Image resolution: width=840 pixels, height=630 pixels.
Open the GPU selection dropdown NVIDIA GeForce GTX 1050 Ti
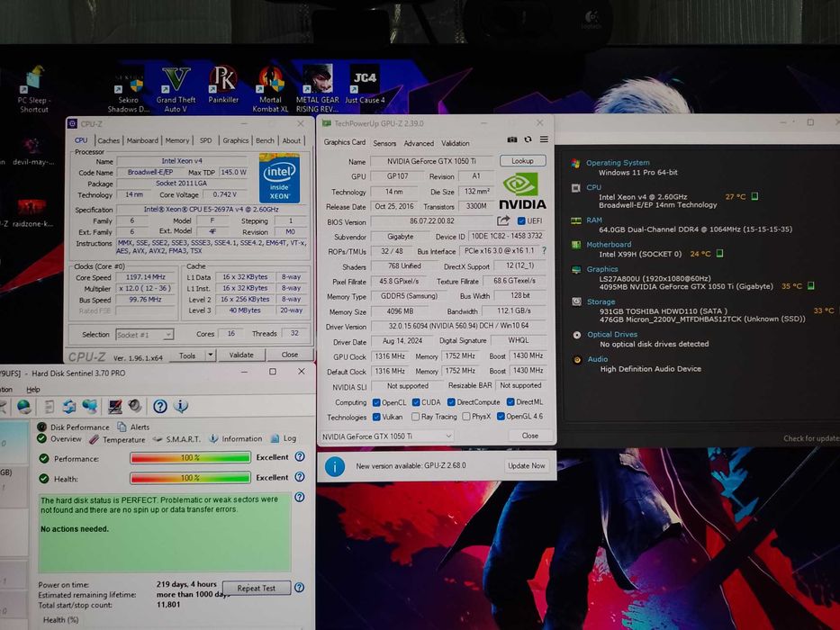coord(386,436)
